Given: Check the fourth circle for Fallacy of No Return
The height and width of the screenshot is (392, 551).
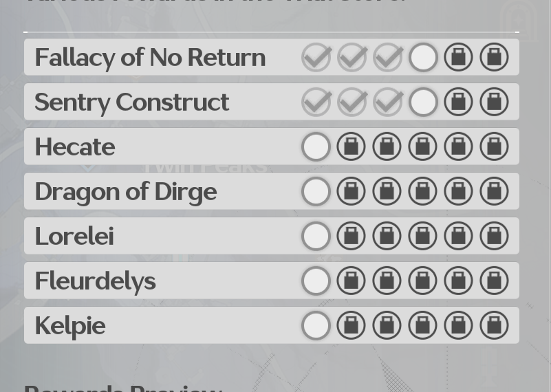Looking at the screenshot, I should 423,57.
